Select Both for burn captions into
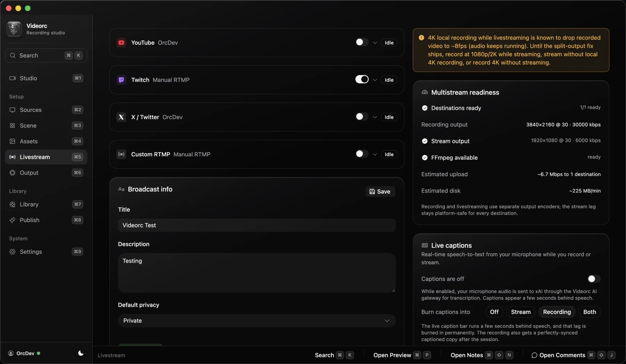Image resolution: width=626 pixels, height=364 pixels. pos(589,312)
